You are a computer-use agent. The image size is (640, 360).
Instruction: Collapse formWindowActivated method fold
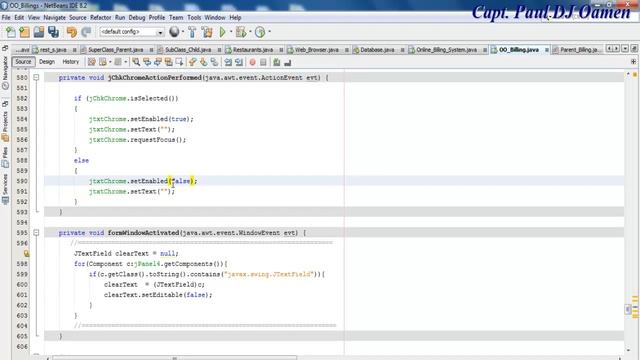pos(36,232)
